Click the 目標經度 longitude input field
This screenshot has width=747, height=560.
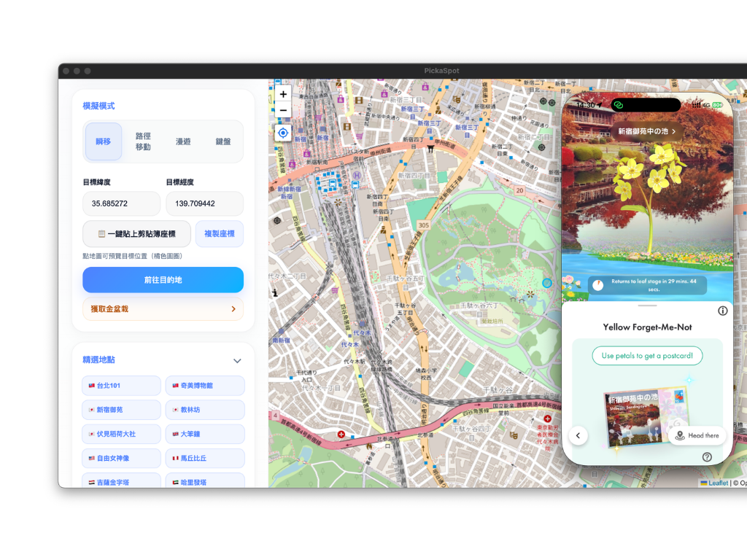point(205,203)
